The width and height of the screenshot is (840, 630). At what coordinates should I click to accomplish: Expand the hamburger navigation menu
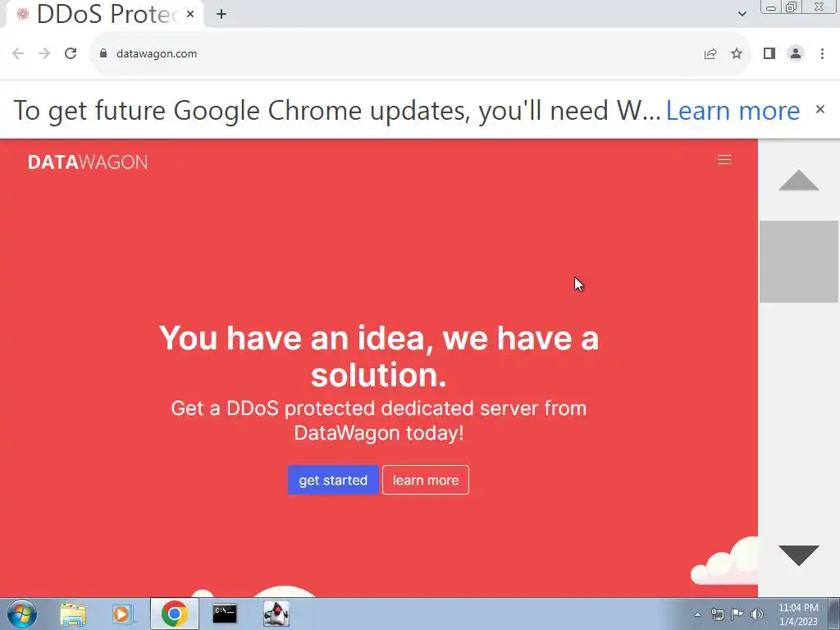pyautogui.click(x=724, y=160)
